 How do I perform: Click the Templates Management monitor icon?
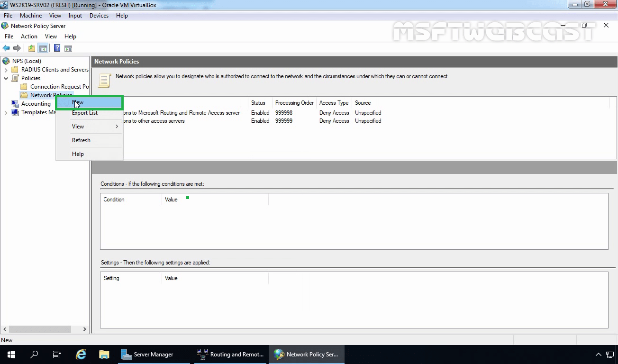pos(15,112)
